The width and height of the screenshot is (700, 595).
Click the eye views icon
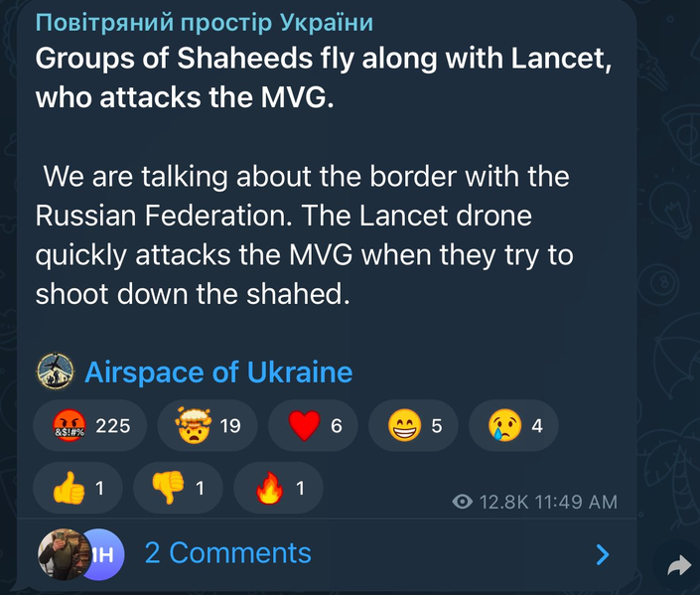(462, 503)
